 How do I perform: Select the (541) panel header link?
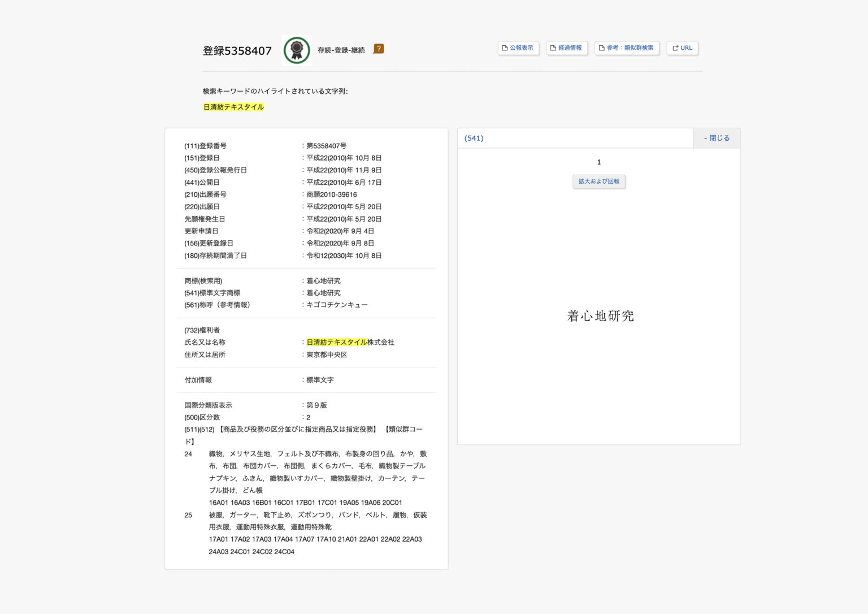click(474, 138)
